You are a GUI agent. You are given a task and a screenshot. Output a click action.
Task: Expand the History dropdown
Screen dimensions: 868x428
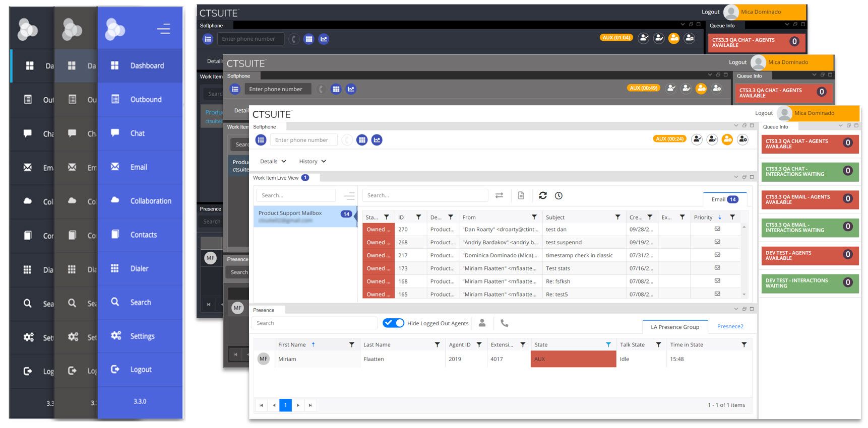pyautogui.click(x=312, y=162)
